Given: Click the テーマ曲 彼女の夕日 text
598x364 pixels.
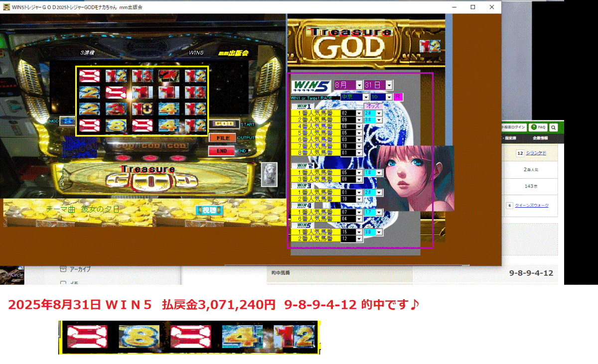Looking at the screenshot, I should pos(83,210).
